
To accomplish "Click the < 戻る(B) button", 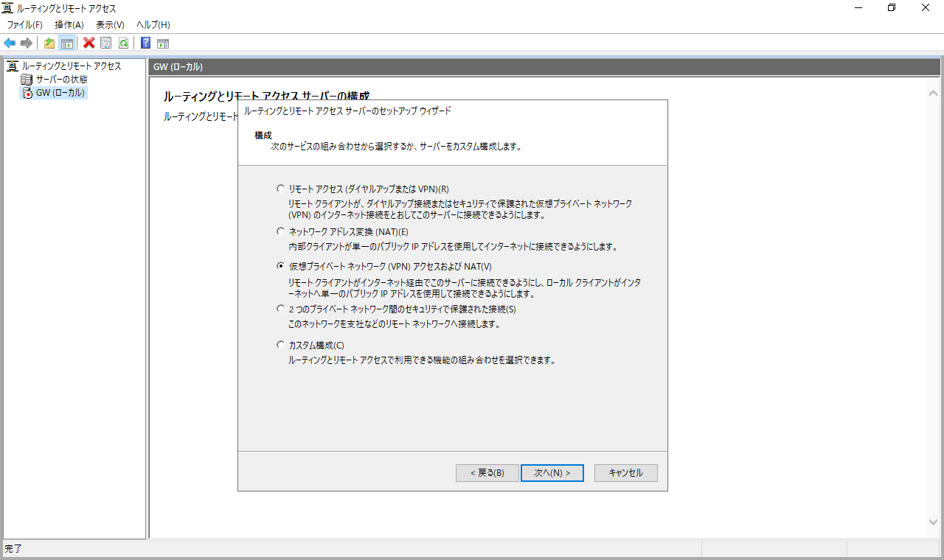I will pos(487,473).
